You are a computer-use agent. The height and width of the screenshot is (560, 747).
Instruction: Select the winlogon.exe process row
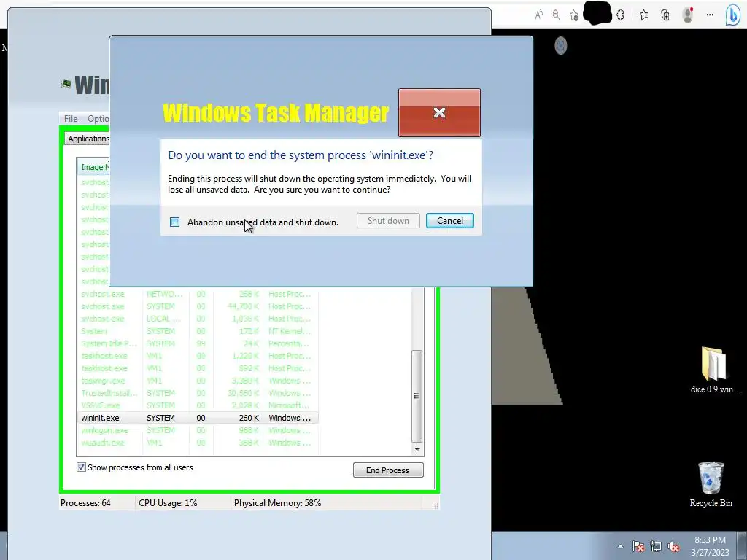tap(197, 430)
